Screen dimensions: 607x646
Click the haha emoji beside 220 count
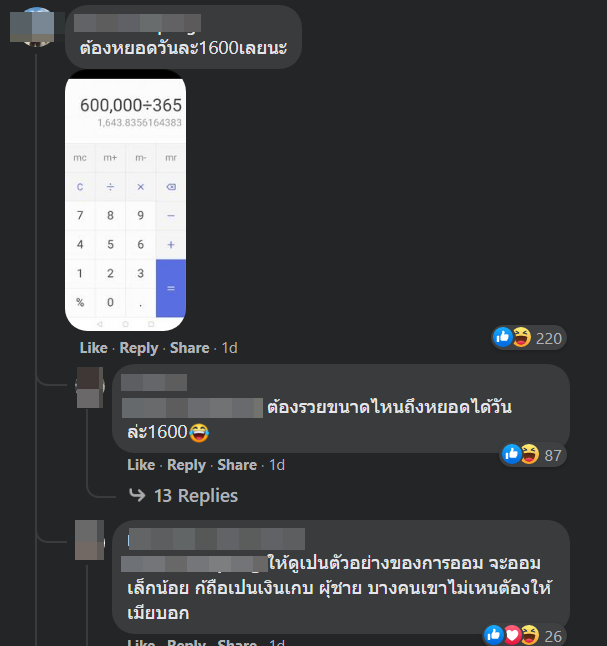click(x=522, y=337)
